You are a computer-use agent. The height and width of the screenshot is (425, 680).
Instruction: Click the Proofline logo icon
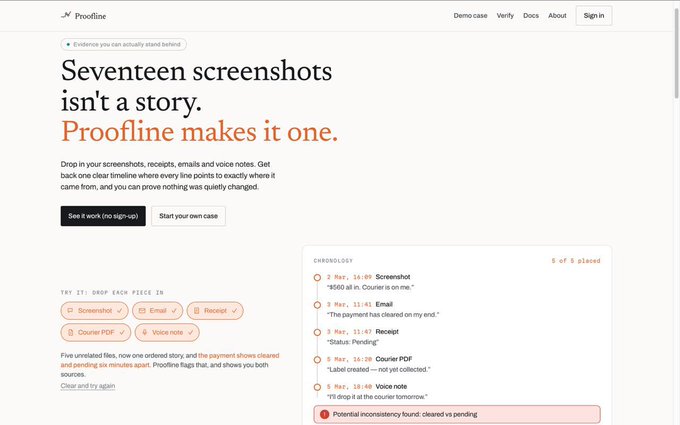click(x=66, y=15)
